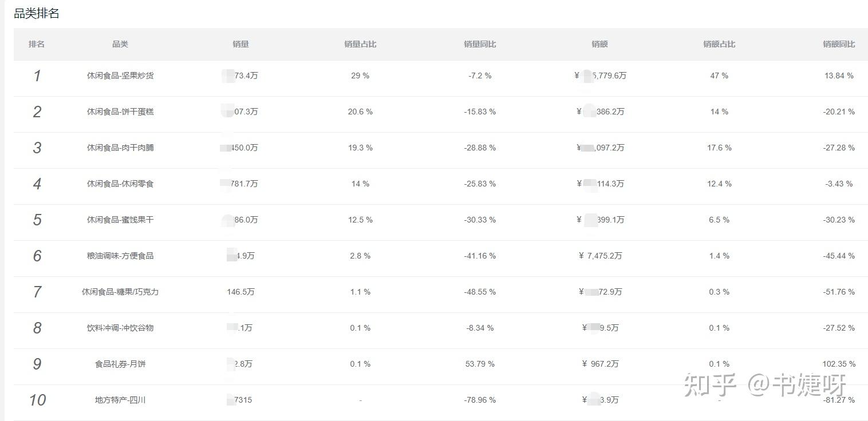The width and height of the screenshot is (868, 421).
Task: Open category 休闲食品-饼干蛋糕
Action: point(120,112)
